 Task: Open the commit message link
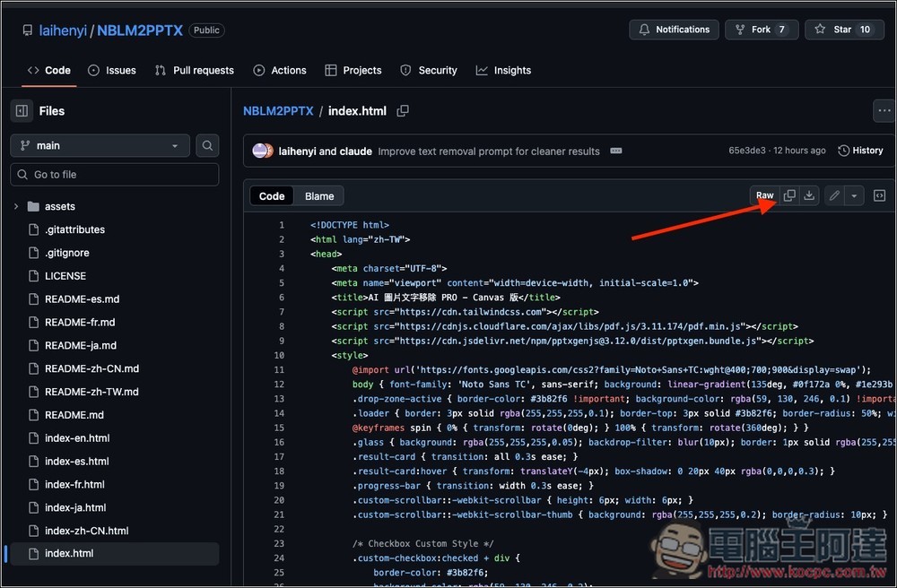[x=489, y=151]
